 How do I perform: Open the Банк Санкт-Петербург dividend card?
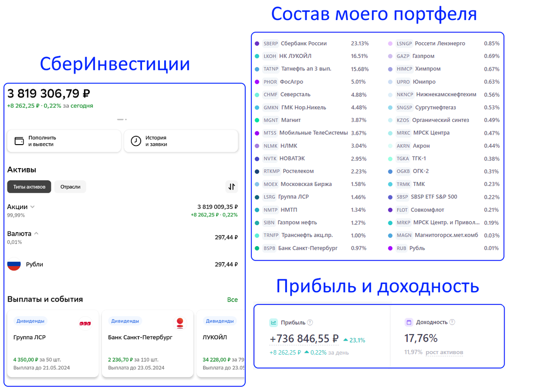(x=148, y=344)
